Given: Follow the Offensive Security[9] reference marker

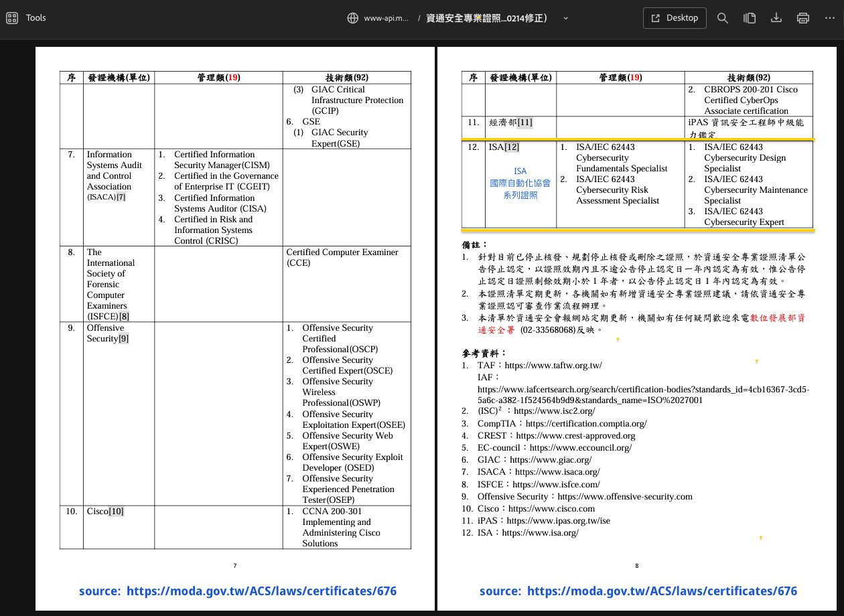Looking at the screenshot, I should click(x=124, y=339).
